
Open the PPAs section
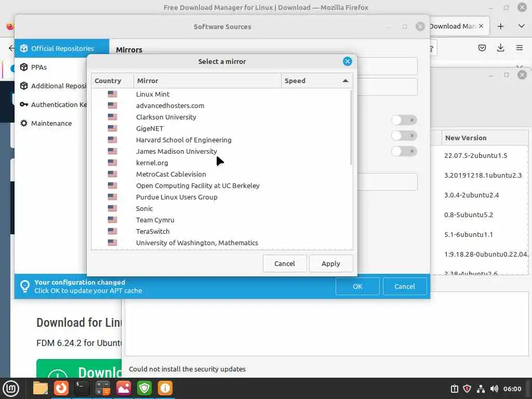coord(51,67)
